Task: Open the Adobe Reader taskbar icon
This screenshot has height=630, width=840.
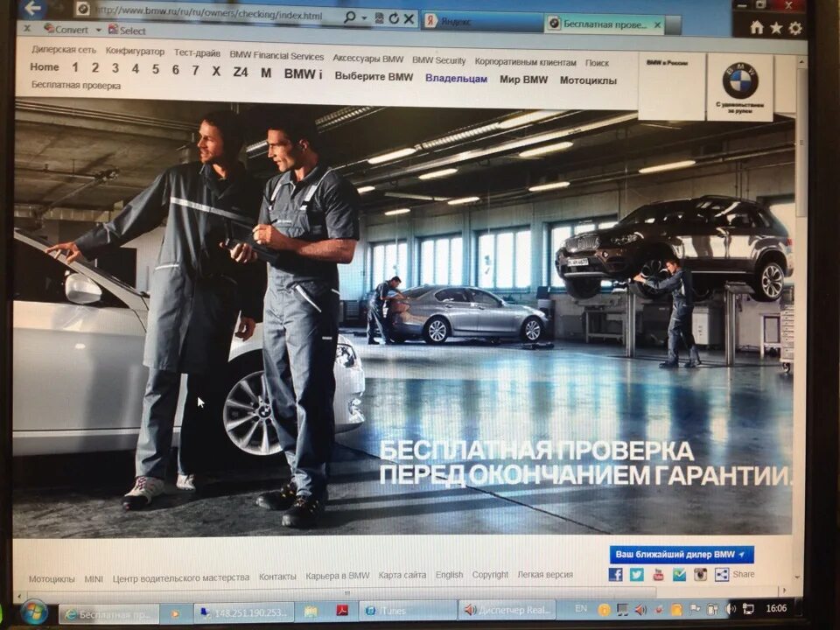Action: [x=342, y=611]
